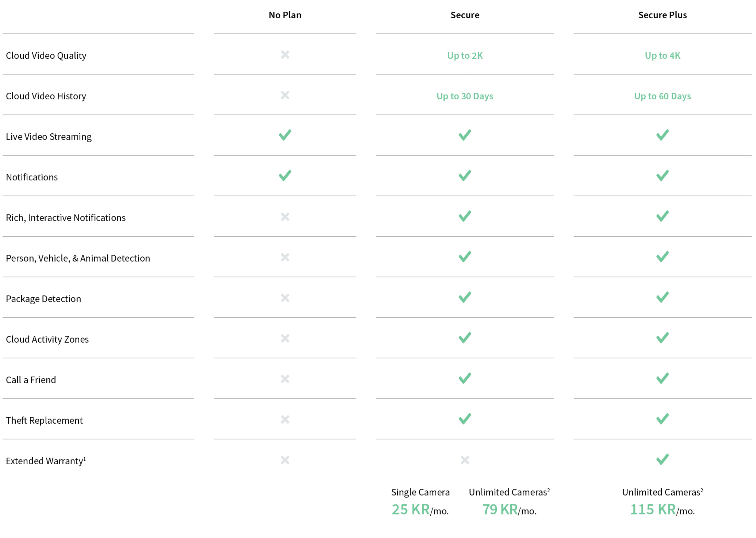Click the Person, Vehicle, & Animal Detection label
This screenshot has height=538, width=756.
(x=78, y=258)
